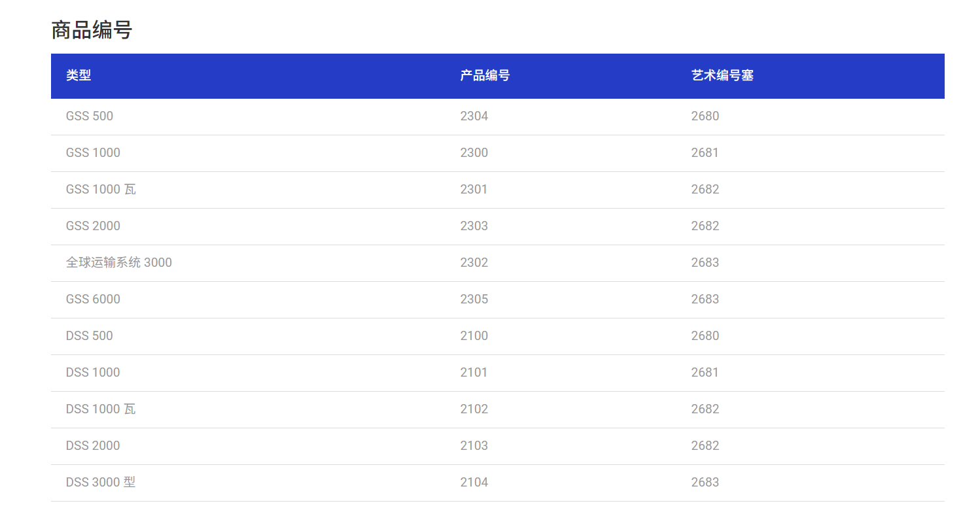Click product number 2104
The image size is (980, 531).
tap(474, 483)
